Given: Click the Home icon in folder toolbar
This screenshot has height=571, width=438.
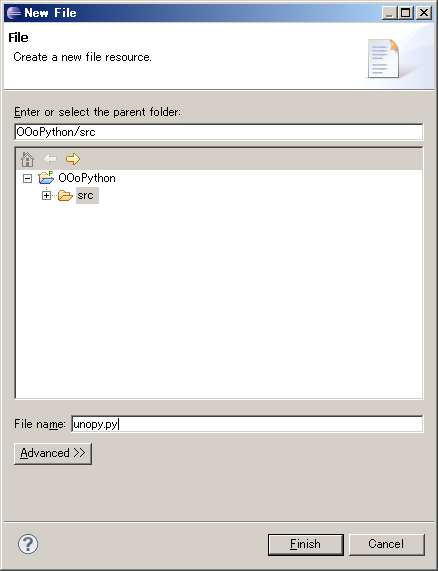Looking at the screenshot, I should 27,159.
